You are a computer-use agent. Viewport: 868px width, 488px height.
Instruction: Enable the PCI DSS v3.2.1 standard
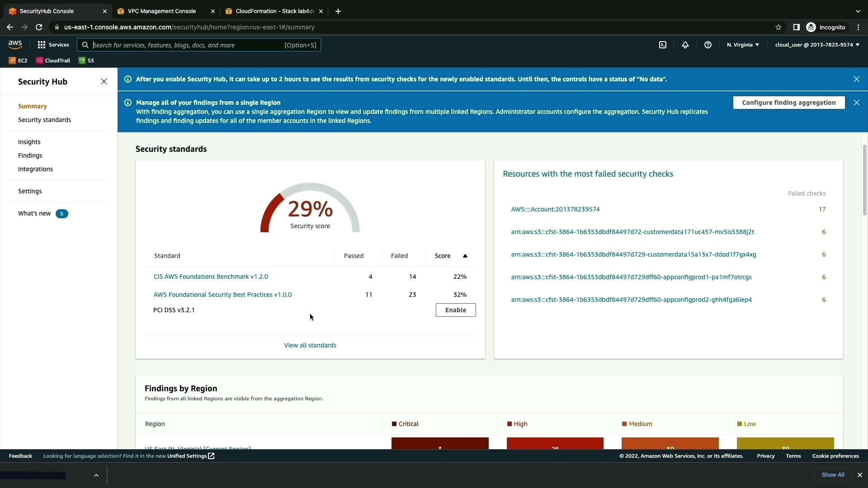pos(455,310)
